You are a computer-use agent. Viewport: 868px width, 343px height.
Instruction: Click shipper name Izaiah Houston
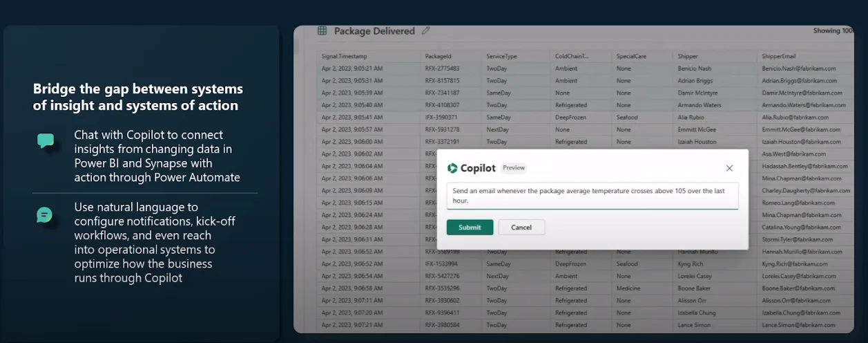pyautogui.click(x=698, y=142)
